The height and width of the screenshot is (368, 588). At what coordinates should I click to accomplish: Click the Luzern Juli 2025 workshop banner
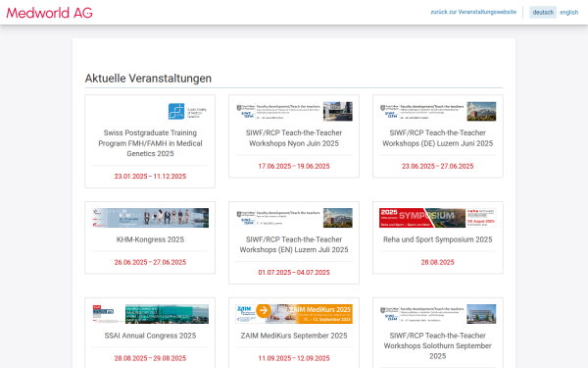click(294, 218)
